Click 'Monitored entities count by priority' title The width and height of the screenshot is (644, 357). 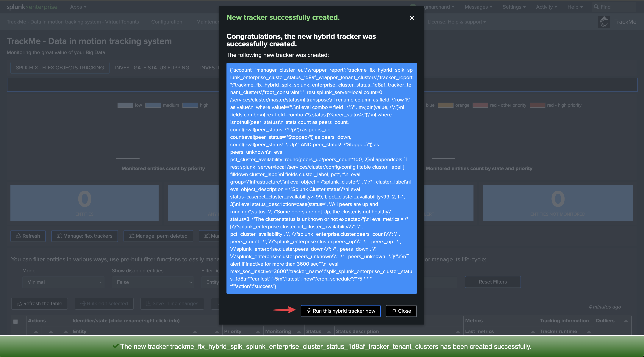(x=163, y=168)
